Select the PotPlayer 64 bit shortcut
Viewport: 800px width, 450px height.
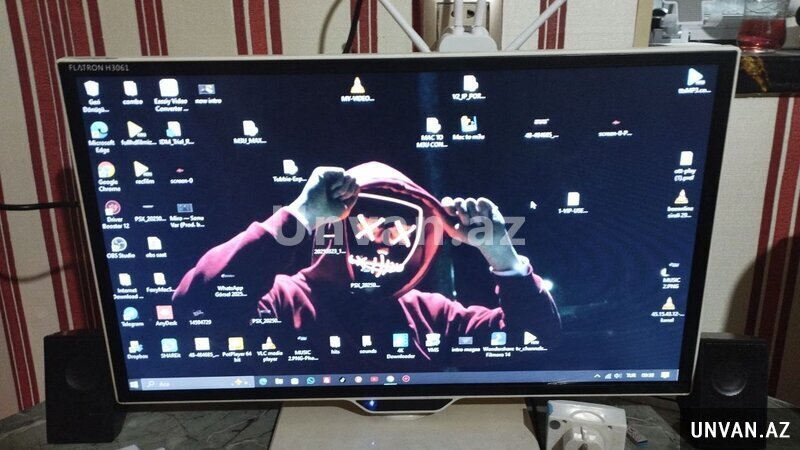(x=236, y=349)
